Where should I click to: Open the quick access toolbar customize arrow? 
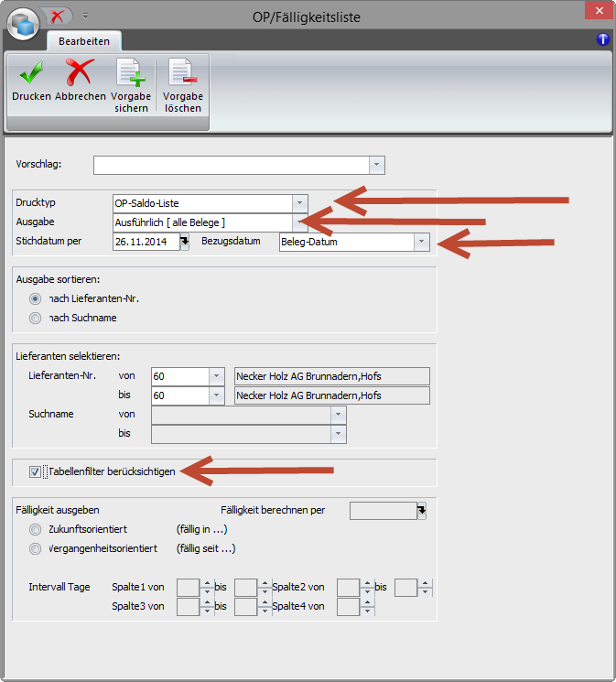click(x=85, y=16)
